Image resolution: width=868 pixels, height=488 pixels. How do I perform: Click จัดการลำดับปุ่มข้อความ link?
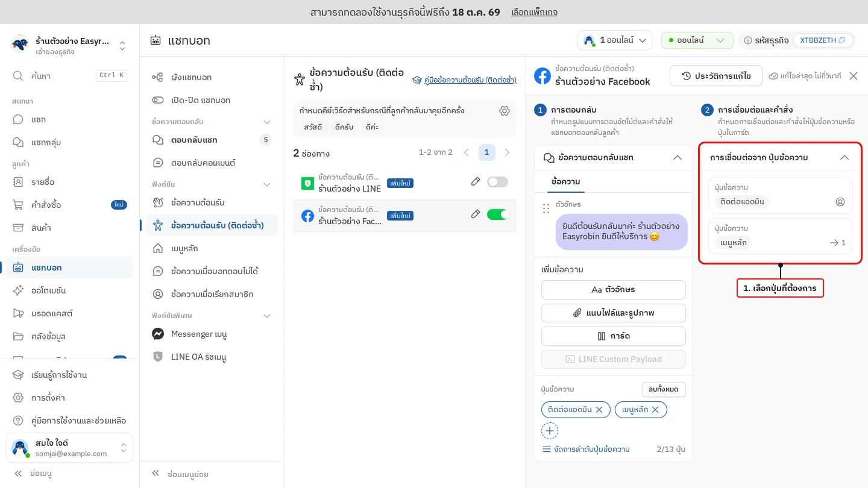pyautogui.click(x=586, y=449)
